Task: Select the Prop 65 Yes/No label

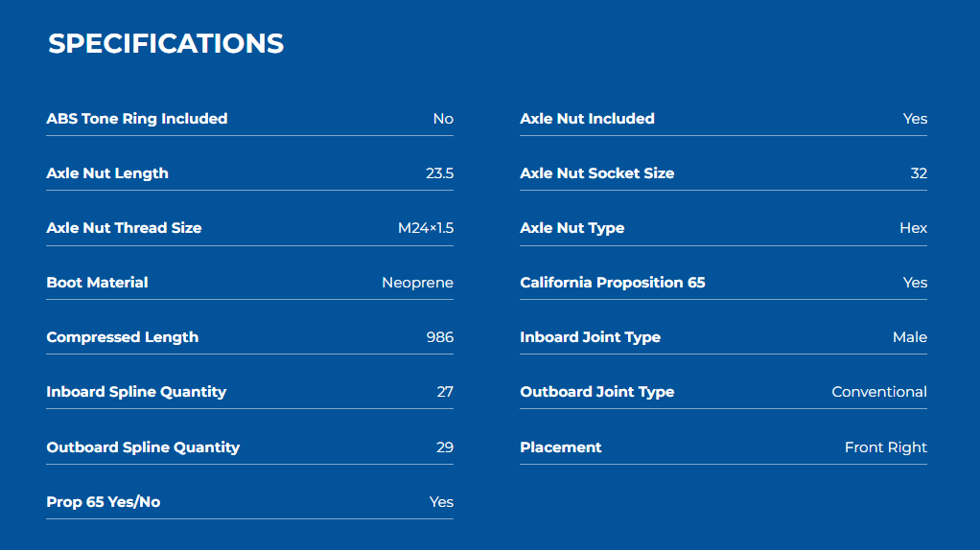Action: coord(104,502)
